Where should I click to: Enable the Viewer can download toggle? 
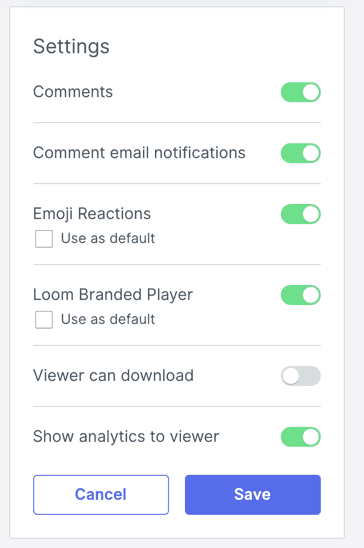[301, 376]
